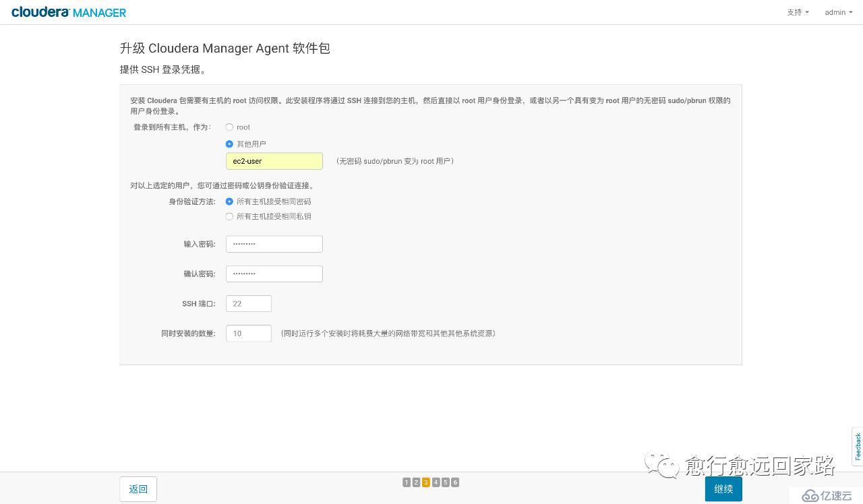Focus the 确认密码 password field
863x504 pixels.
[274, 274]
